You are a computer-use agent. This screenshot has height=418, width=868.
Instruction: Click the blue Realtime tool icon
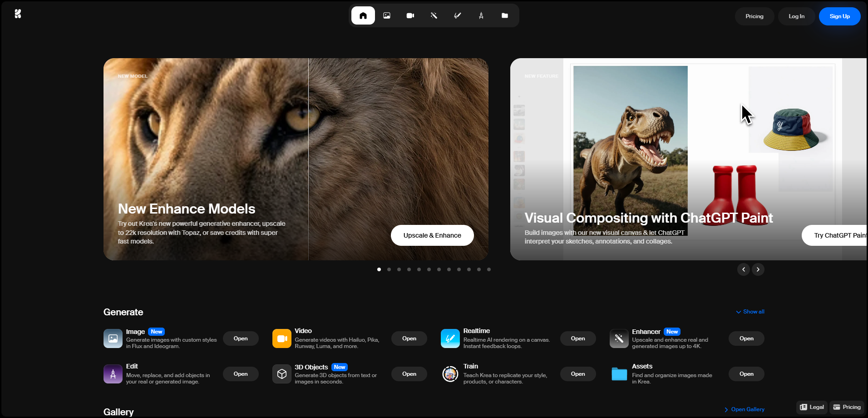[450, 338]
